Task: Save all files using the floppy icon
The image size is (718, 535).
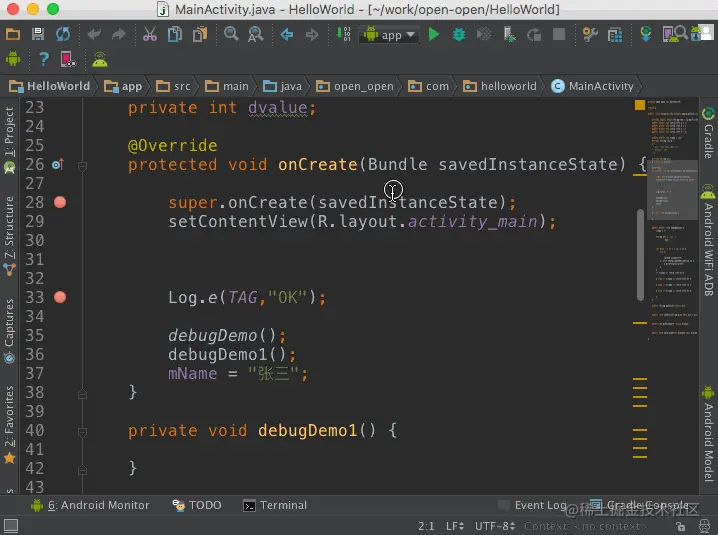Action: [38, 34]
